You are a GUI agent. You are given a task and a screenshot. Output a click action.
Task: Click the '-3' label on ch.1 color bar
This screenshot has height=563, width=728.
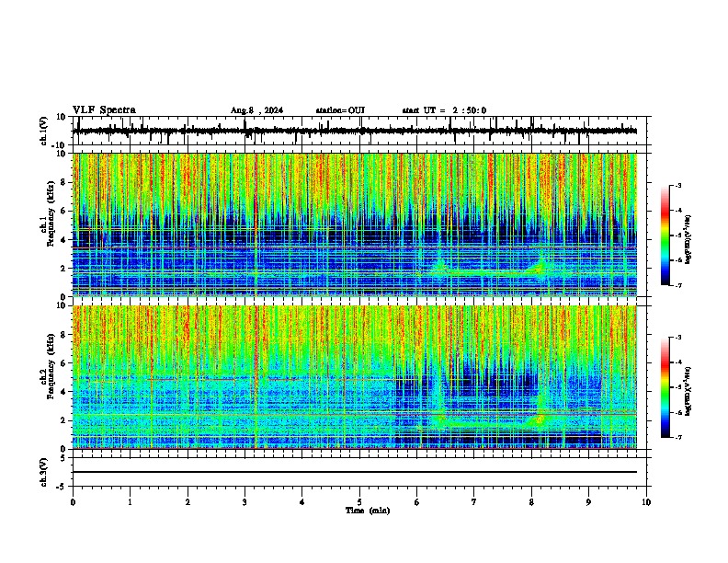678,185
